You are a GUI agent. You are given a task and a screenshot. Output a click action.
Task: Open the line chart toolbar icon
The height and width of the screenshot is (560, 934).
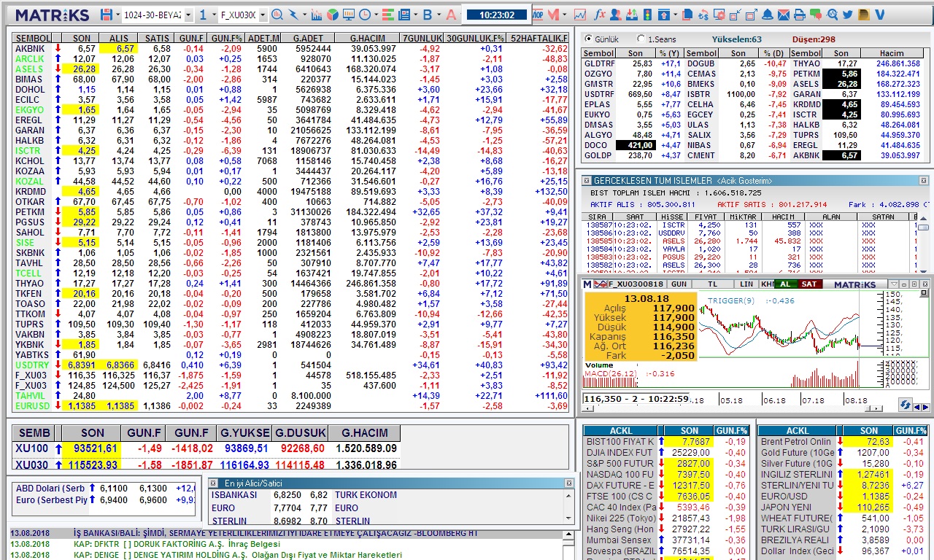(580, 15)
